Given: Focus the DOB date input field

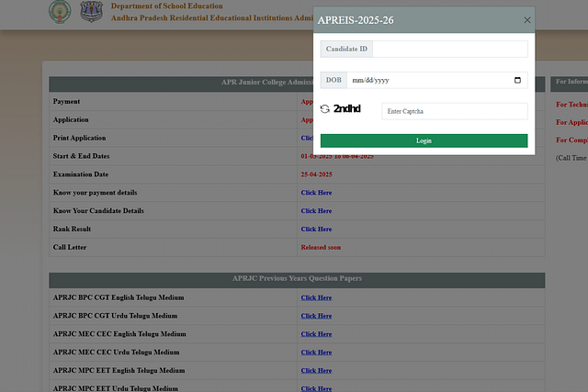Looking at the screenshot, I should click(x=437, y=80).
